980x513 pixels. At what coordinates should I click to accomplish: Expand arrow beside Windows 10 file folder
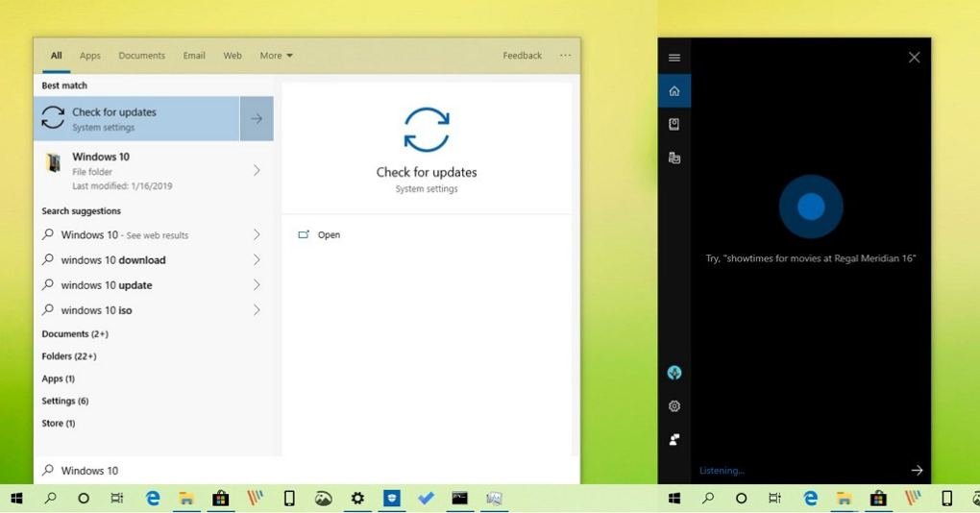pyautogui.click(x=257, y=170)
